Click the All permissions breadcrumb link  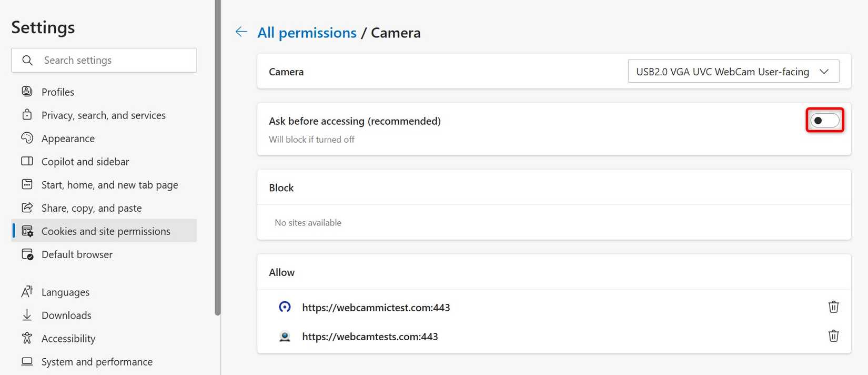pos(307,33)
